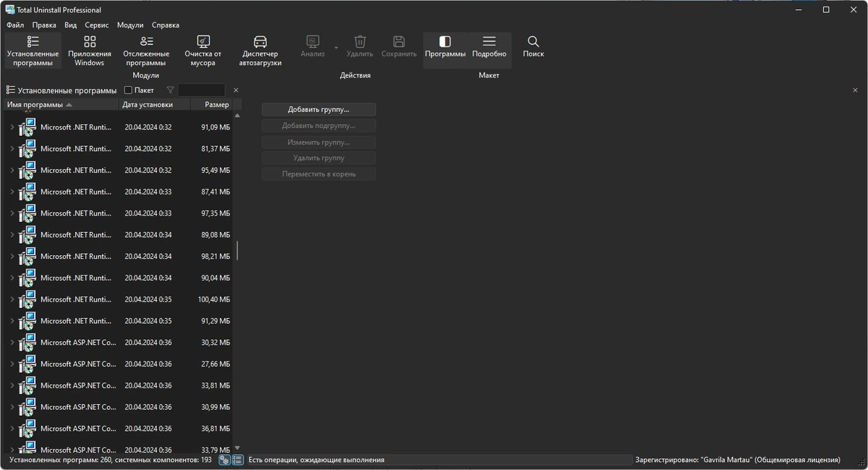Click installer icon of the 98,21 МБ row
Screen dimensions: 868x470
27,257
